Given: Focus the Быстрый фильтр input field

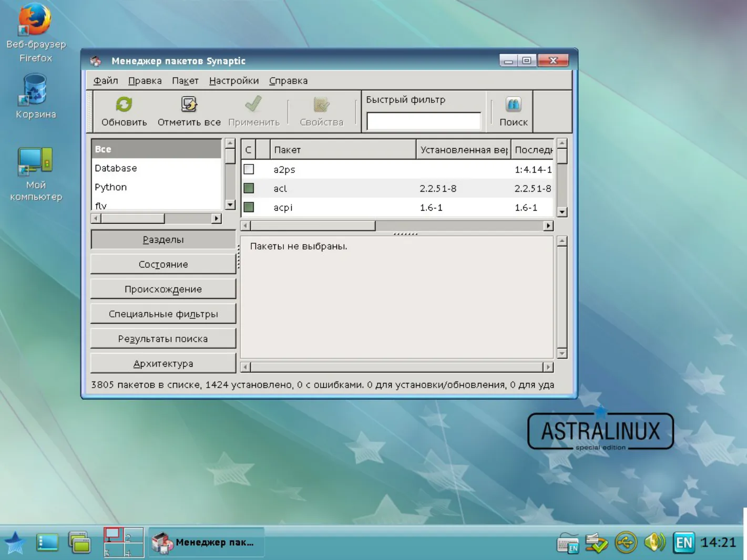Looking at the screenshot, I should point(424,121).
